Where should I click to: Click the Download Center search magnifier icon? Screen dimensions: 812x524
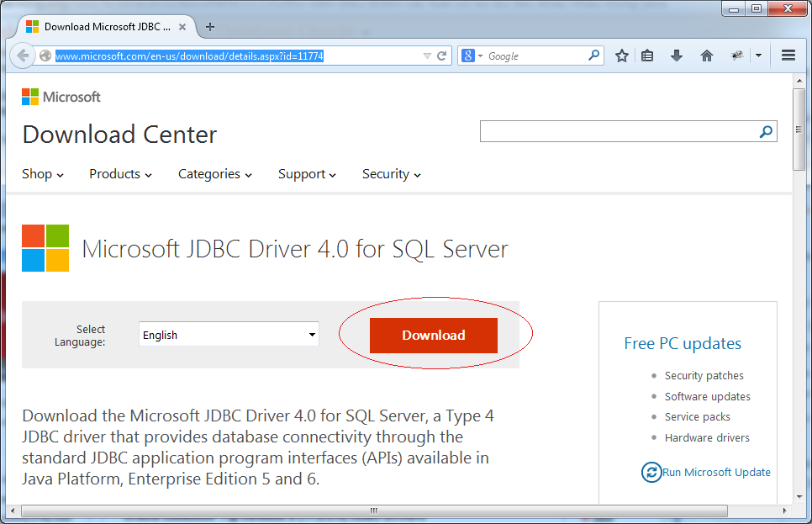pyautogui.click(x=766, y=131)
